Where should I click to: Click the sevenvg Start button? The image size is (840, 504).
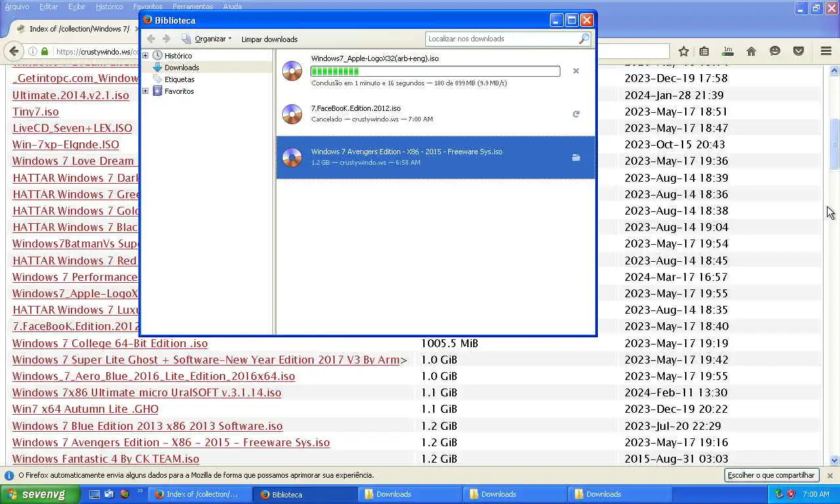[39, 494]
